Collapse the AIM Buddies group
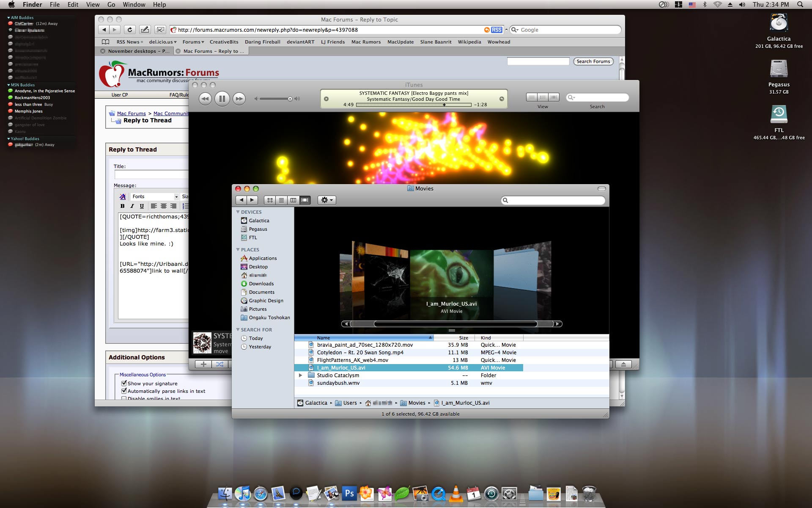Viewport: 812px width, 508px height. point(8,18)
